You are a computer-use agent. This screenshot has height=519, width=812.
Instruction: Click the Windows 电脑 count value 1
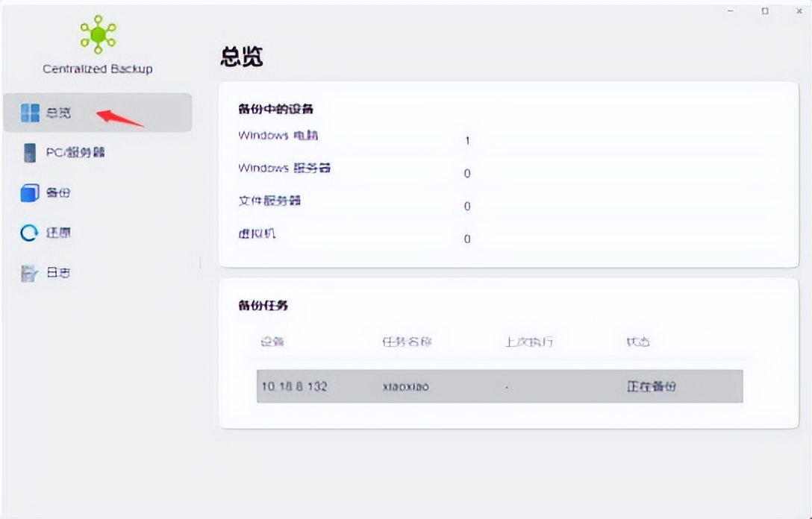click(x=466, y=140)
